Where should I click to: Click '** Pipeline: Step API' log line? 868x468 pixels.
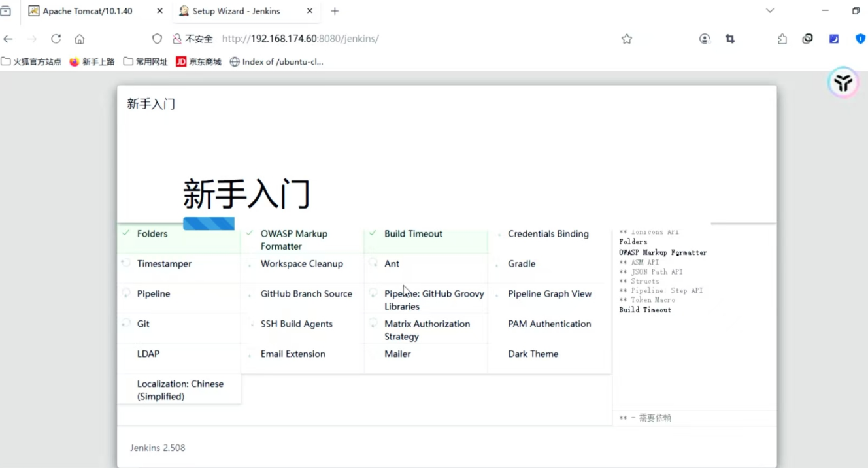point(661,290)
